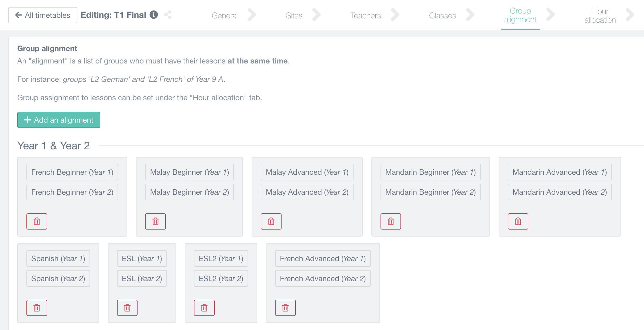644x330 pixels.
Task: Delete the Spanish alignment
Action: (37, 308)
